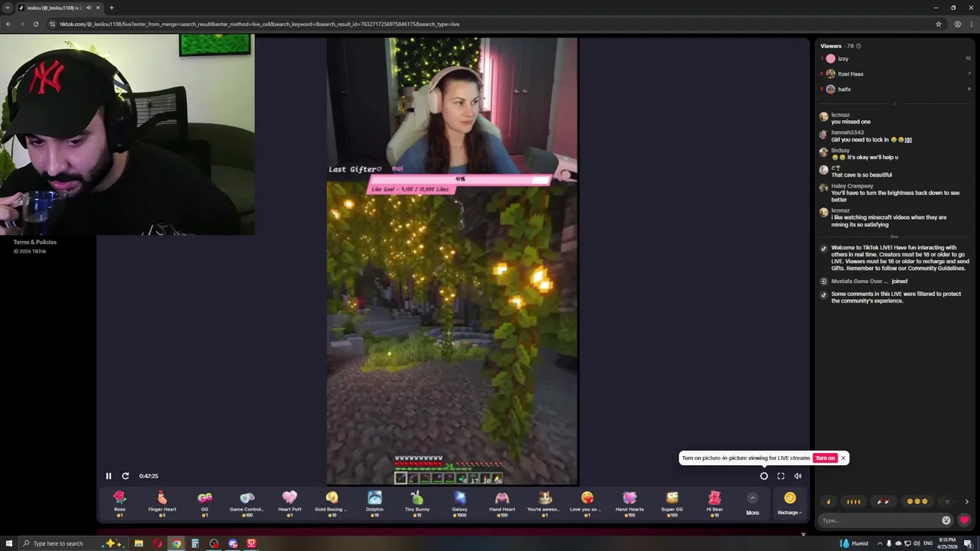The width and height of the screenshot is (980, 551).
Task: Click taskbar search box
Action: [x=74, y=543]
